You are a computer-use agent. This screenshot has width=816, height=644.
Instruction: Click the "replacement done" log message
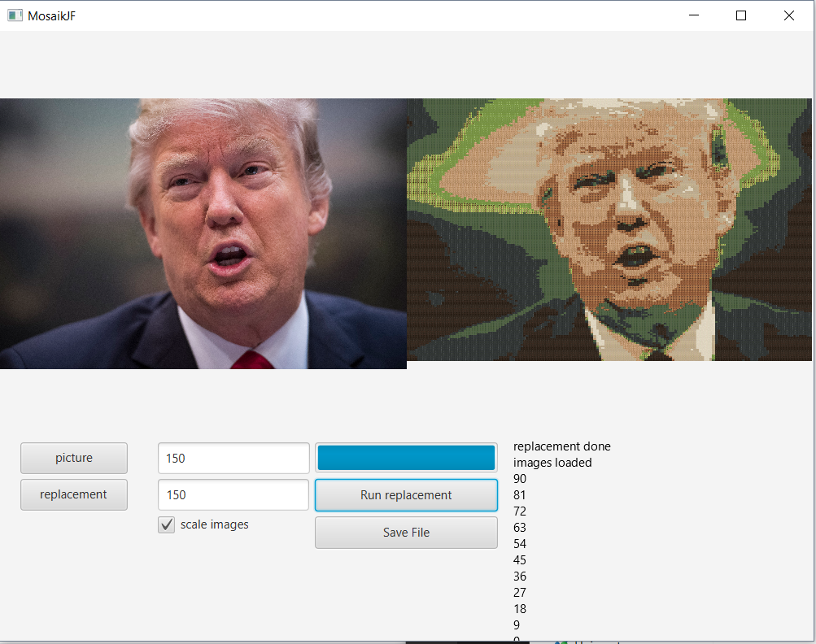click(561, 446)
